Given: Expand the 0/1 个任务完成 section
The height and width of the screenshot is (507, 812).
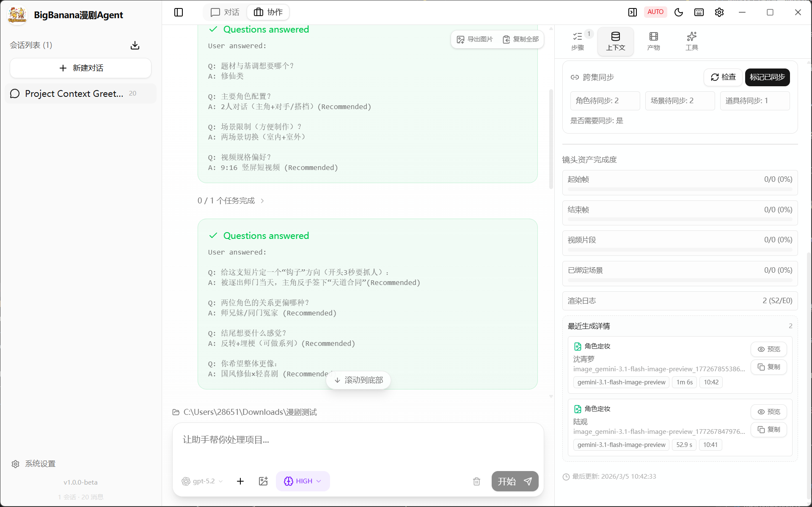Looking at the screenshot, I should (231, 200).
